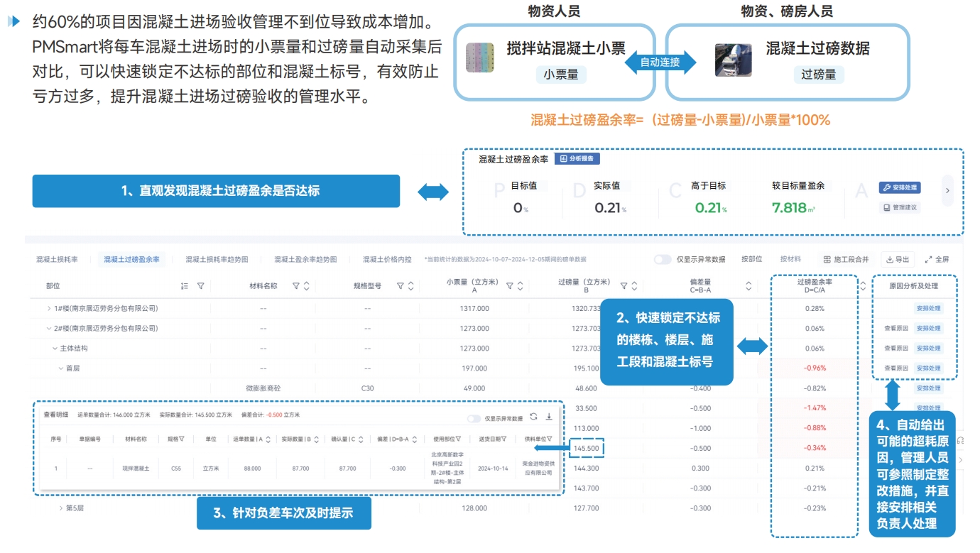The height and width of the screenshot is (553, 980).
Task: Click the 导出 export icon button
Action: coord(897,260)
